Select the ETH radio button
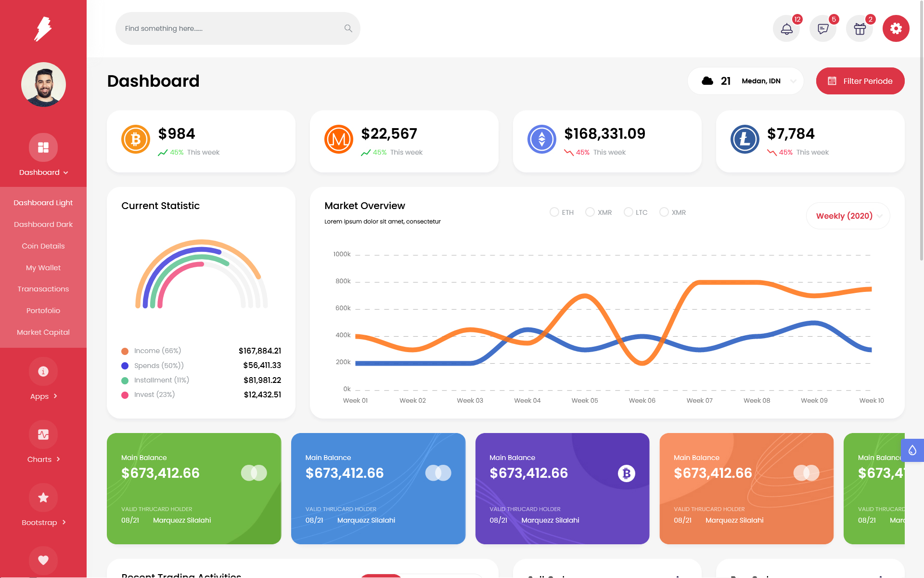 [x=554, y=212]
